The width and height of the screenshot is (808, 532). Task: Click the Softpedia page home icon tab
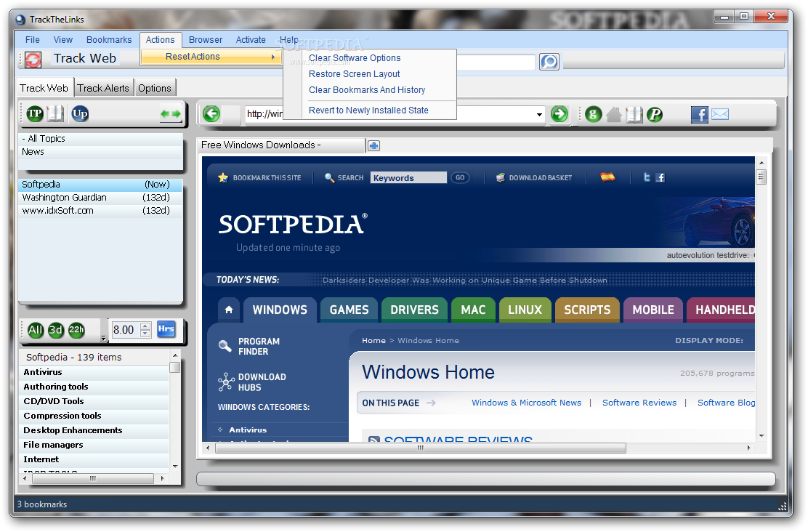(229, 310)
